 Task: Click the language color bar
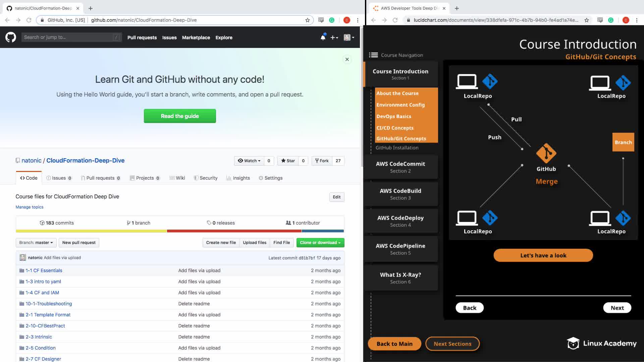coord(180,231)
